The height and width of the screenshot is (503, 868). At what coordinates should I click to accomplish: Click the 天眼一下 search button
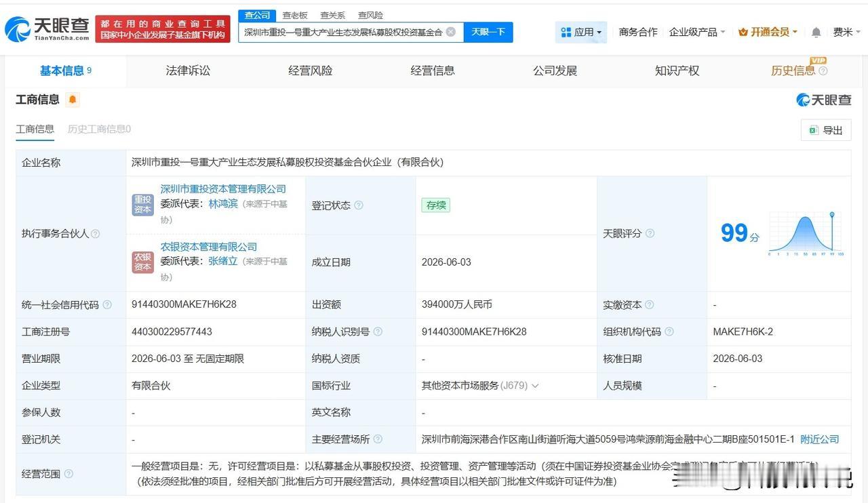click(488, 32)
